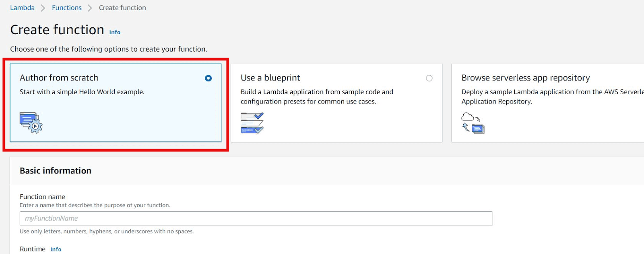Click the breadcrumb chevron after Functions
Viewport: 644px width, 254px height.
90,8
